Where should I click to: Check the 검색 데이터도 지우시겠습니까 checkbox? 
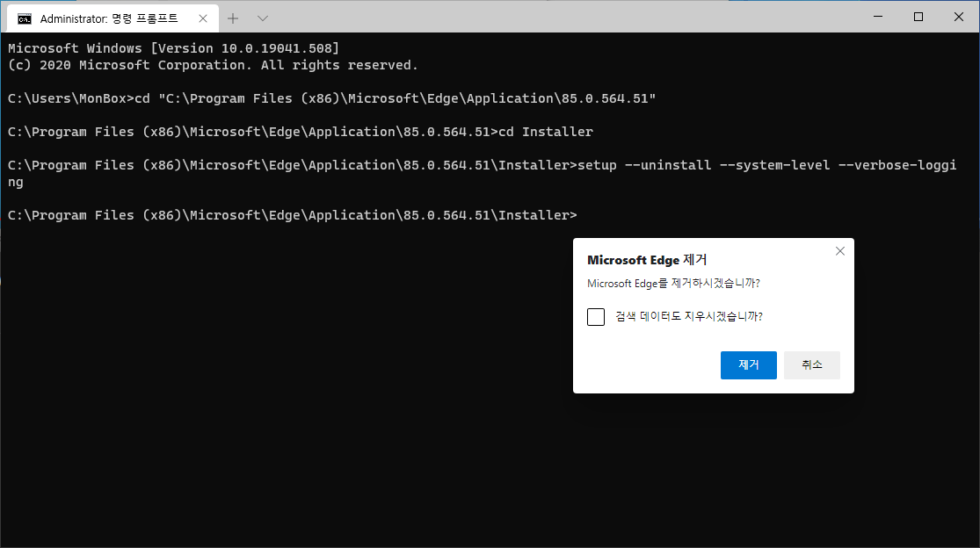point(596,316)
